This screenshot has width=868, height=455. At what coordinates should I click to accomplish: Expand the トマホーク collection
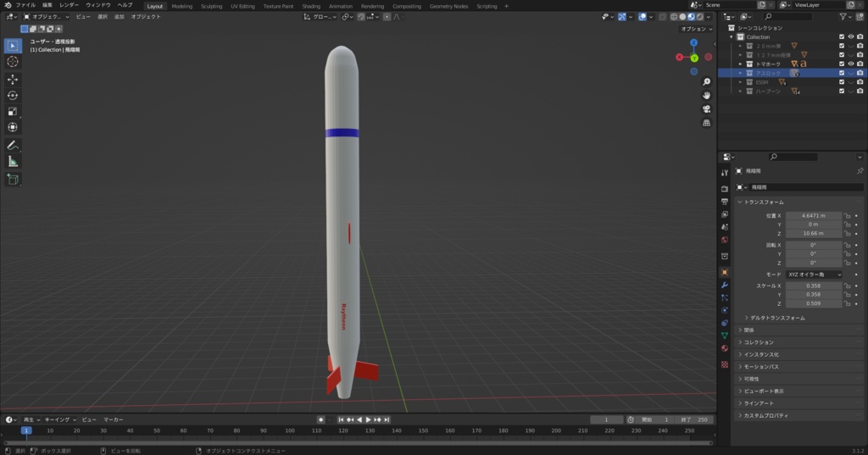741,64
